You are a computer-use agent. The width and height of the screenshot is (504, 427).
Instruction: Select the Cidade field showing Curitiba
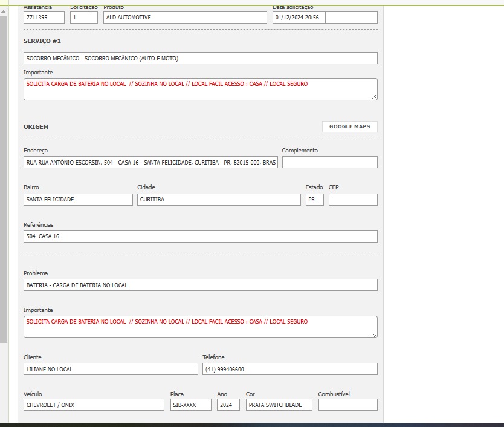pyautogui.click(x=218, y=200)
